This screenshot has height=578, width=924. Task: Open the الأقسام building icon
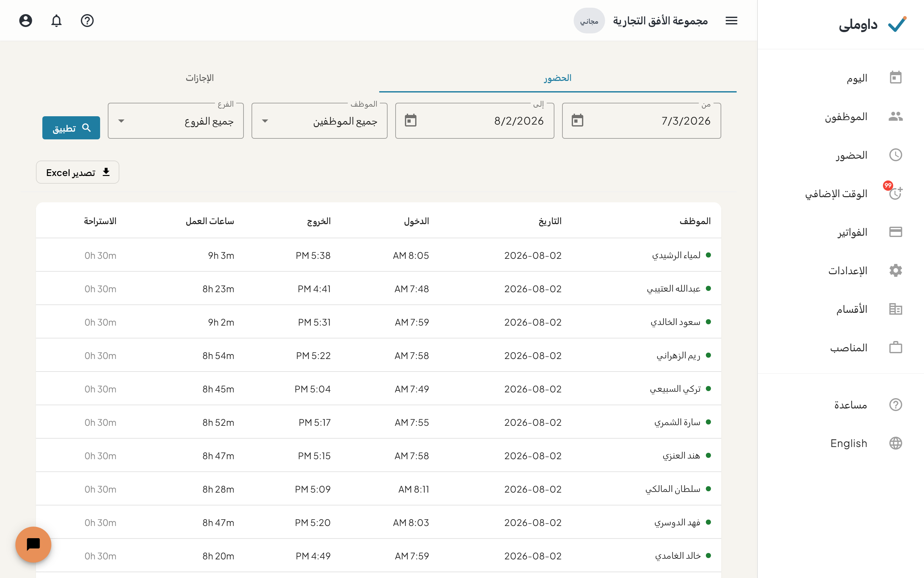(x=895, y=309)
